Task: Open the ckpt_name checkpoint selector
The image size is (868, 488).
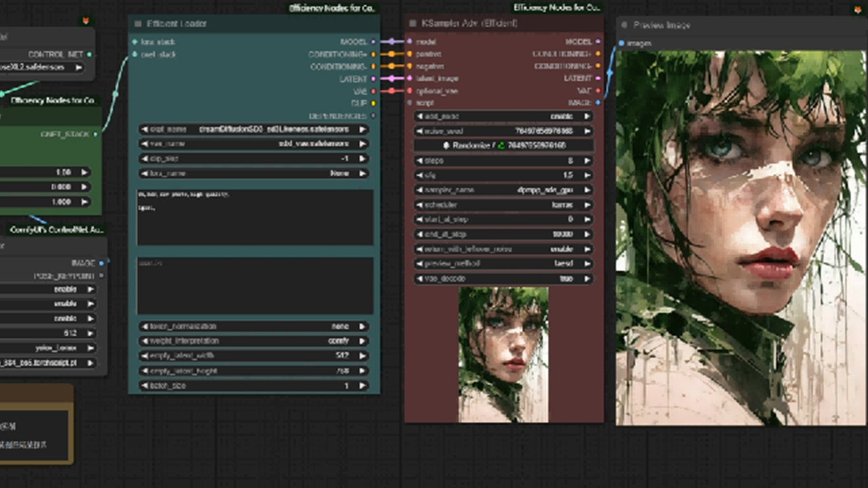Action: (254, 129)
